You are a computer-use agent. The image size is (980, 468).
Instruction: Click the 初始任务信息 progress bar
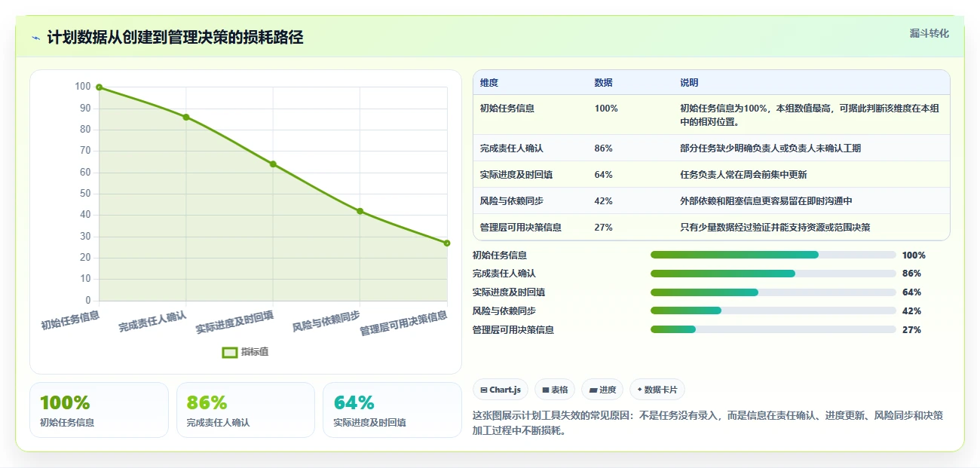click(x=773, y=255)
